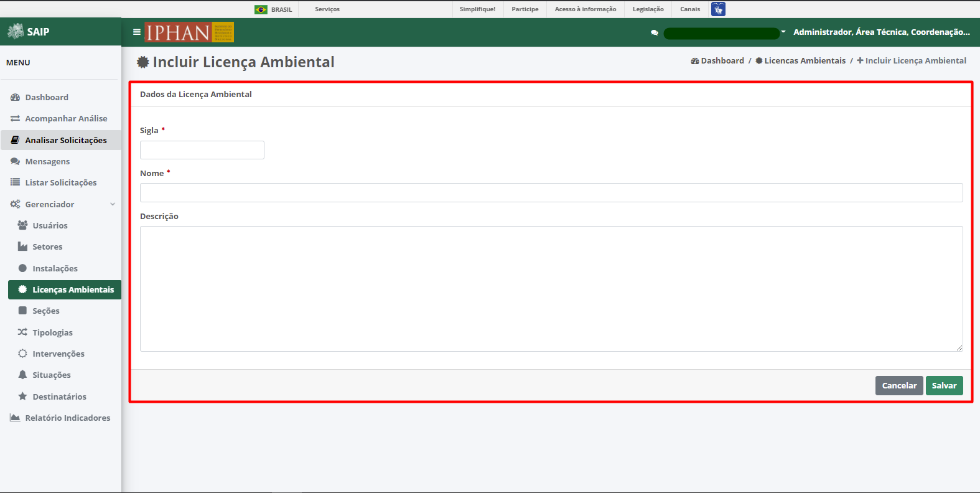Toggle the hamburger sidebar menu icon
The width and height of the screenshot is (980, 493).
137,32
